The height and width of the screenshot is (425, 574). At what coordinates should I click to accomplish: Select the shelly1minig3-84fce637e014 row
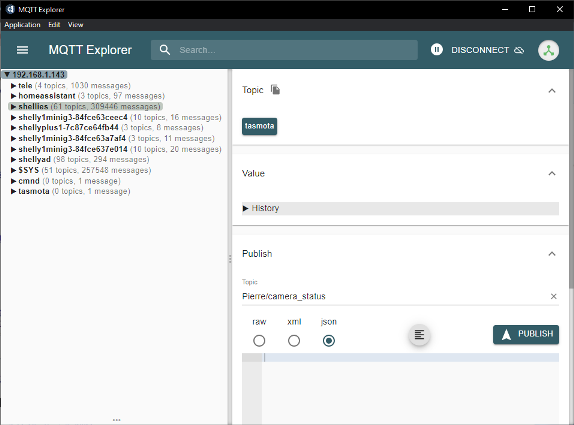pyautogui.click(x=116, y=149)
